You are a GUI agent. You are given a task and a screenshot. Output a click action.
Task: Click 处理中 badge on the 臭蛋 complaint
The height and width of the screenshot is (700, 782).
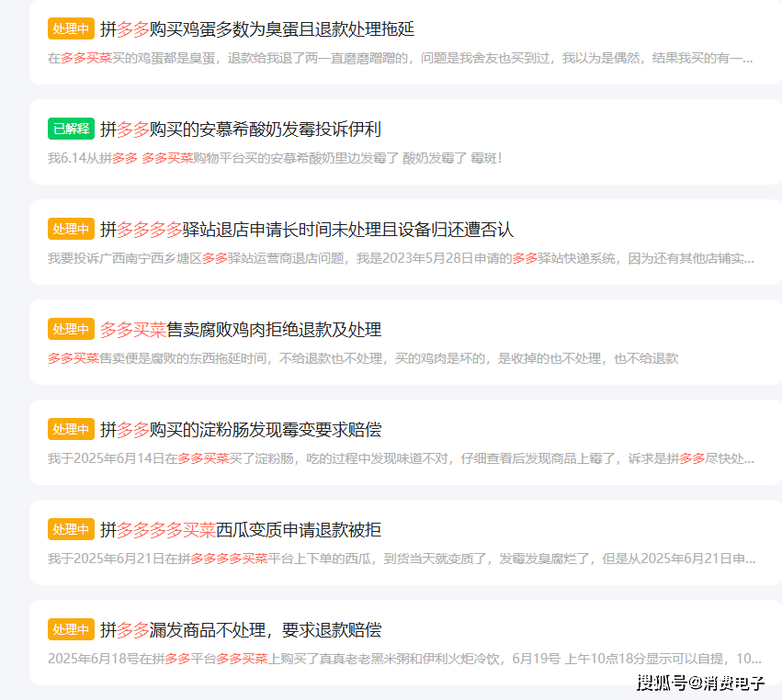click(71, 28)
